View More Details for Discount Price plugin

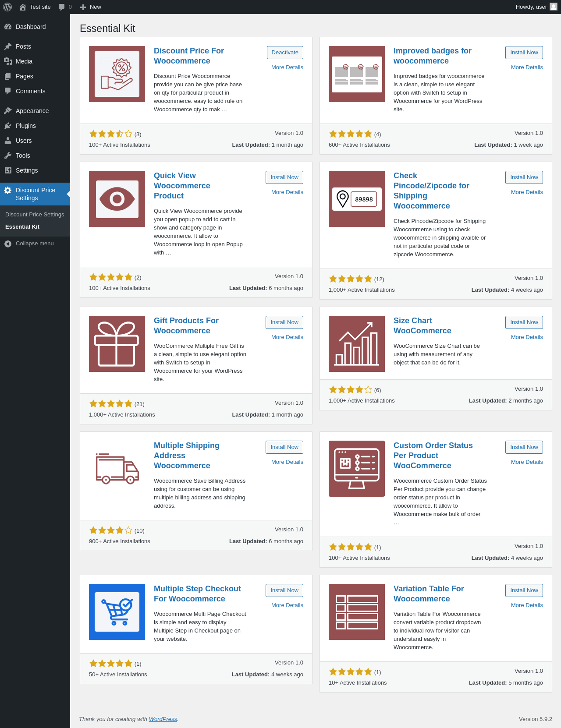[287, 67]
